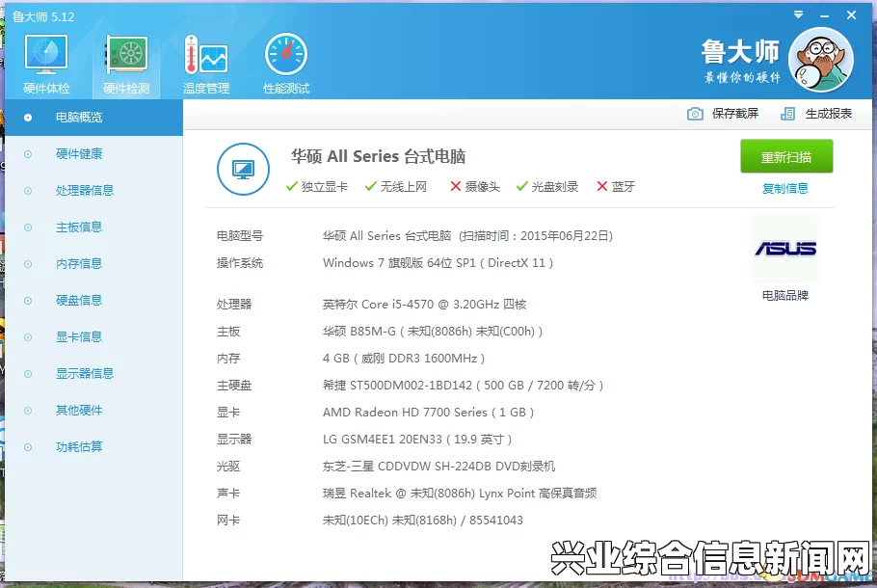Click the 操作系统 row label
The width and height of the screenshot is (877, 588).
click(x=240, y=263)
